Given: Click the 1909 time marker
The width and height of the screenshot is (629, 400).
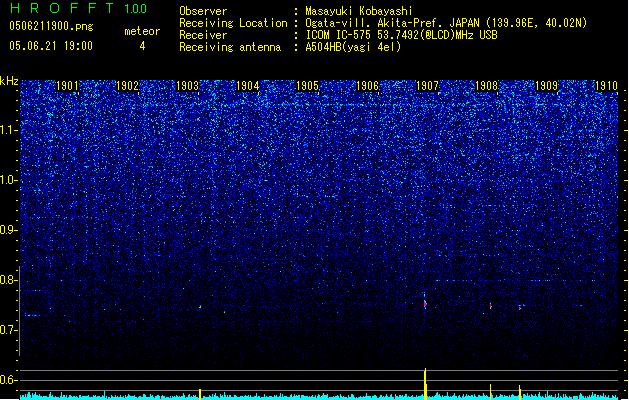Looking at the screenshot, I should tap(546, 85).
